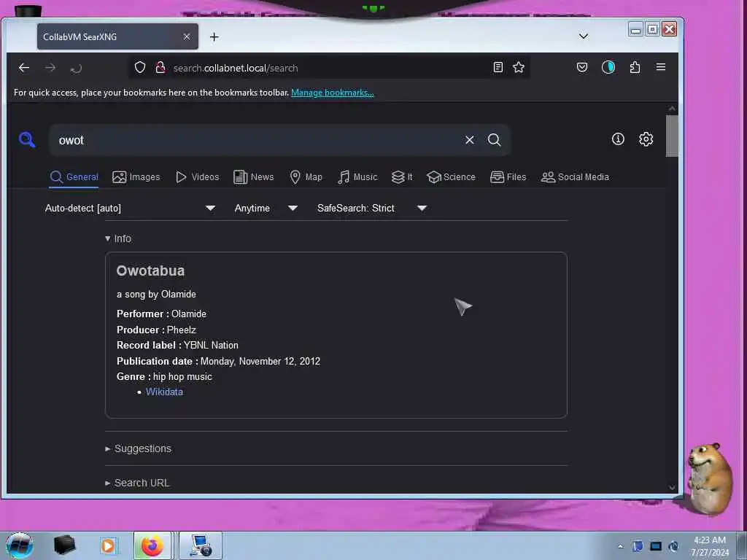
Task: Open the black box taskbar icon
Action: click(x=65, y=545)
